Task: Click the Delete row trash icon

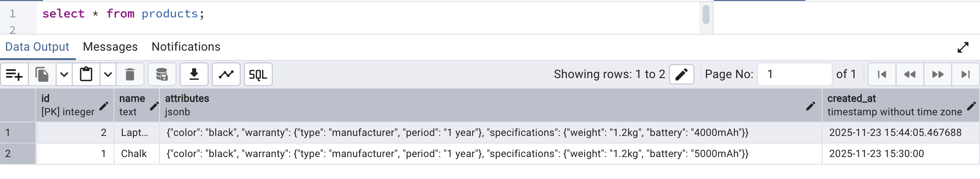Action: [x=130, y=75]
